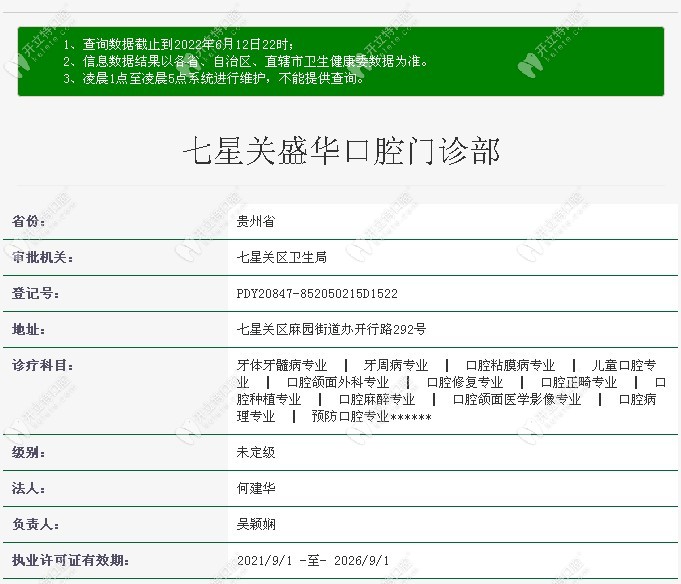
Task: Select address 七星关区麻园街道办开行路292号
Action: click(331, 330)
